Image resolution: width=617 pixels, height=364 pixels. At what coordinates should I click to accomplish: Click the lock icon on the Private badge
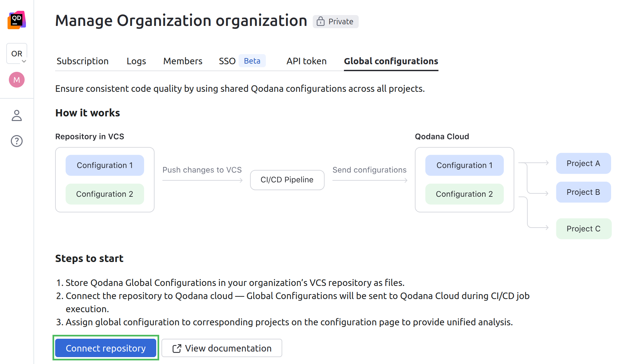pyautogui.click(x=320, y=21)
